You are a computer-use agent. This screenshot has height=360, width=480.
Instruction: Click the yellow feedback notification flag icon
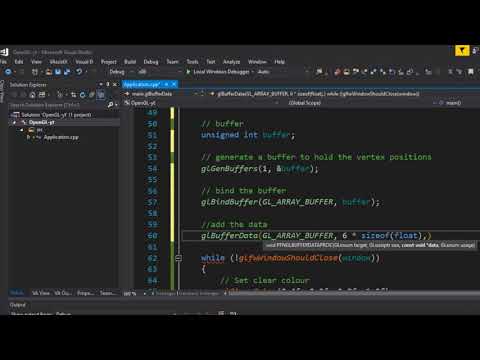click(x=462, y=51)
